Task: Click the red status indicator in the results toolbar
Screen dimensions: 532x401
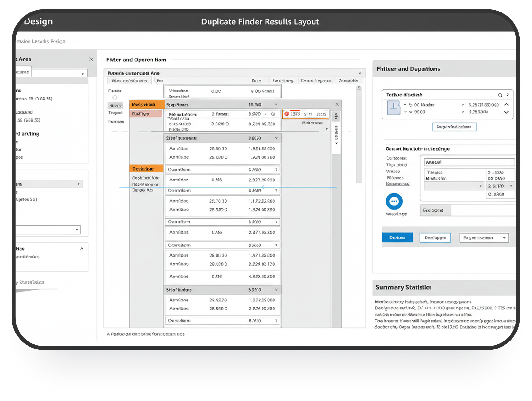Action: 287,114
